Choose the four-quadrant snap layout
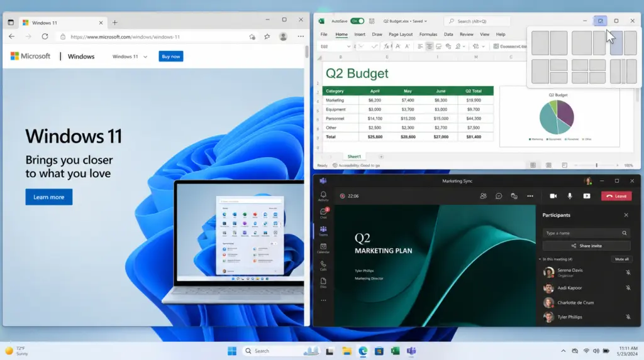This screenshot has height=360, width=644. [x=588, y=72]
